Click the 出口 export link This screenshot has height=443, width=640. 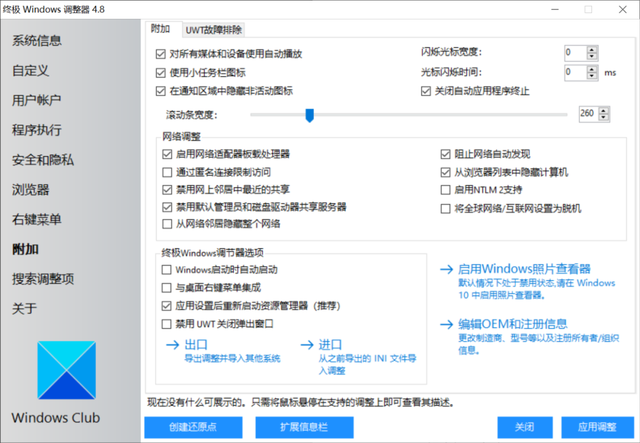click(196, 345)
